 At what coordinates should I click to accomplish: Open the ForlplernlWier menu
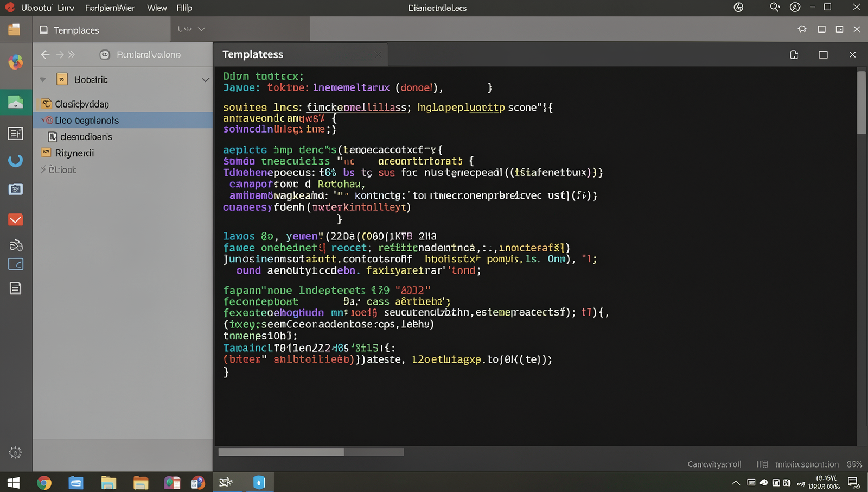coord(110,8)
